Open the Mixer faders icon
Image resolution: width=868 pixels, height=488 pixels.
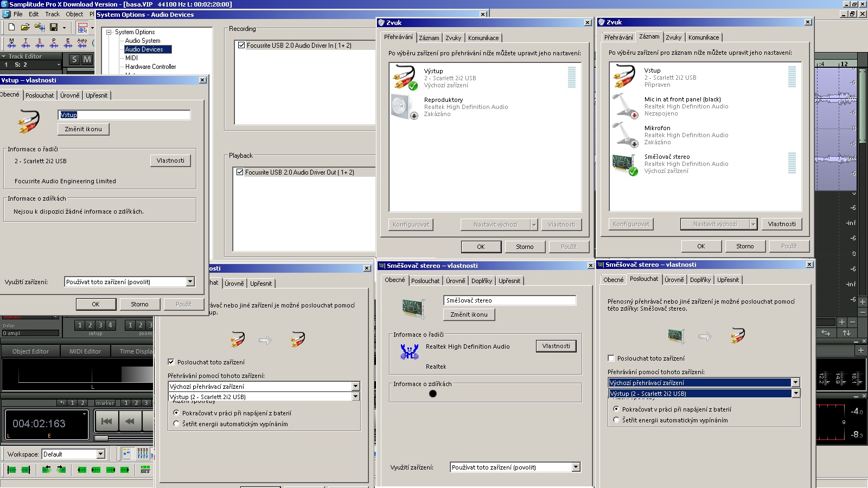point(143,453)
